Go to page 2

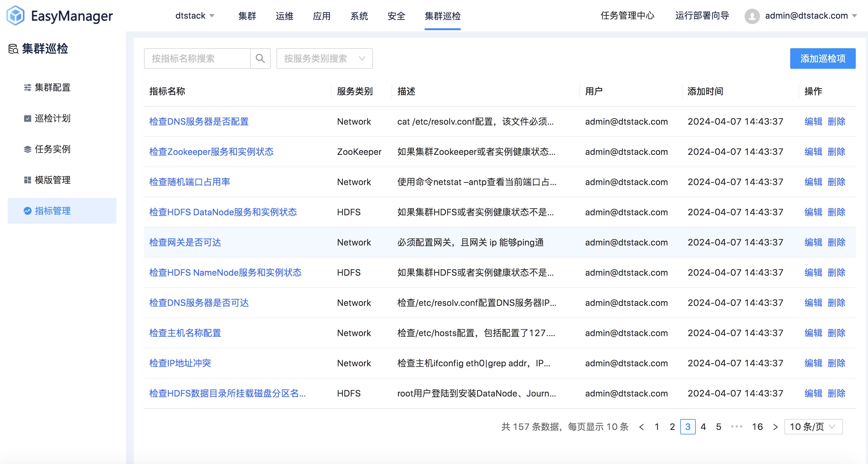pyautogui.click(x=672, y=427)
